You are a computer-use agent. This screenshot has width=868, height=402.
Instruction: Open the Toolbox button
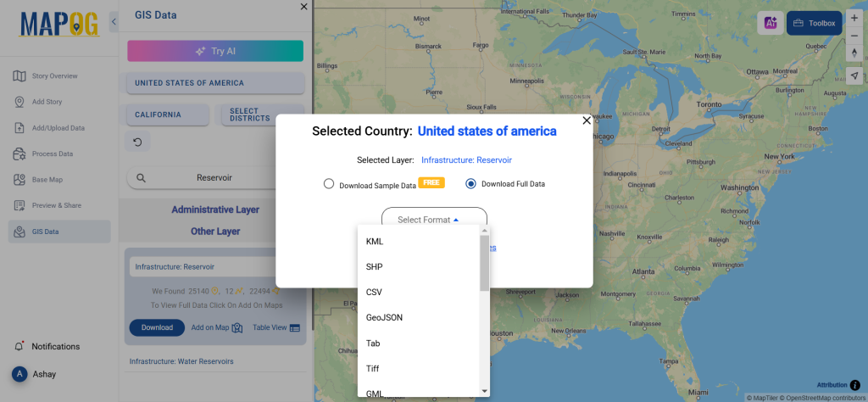pos(814,24)
